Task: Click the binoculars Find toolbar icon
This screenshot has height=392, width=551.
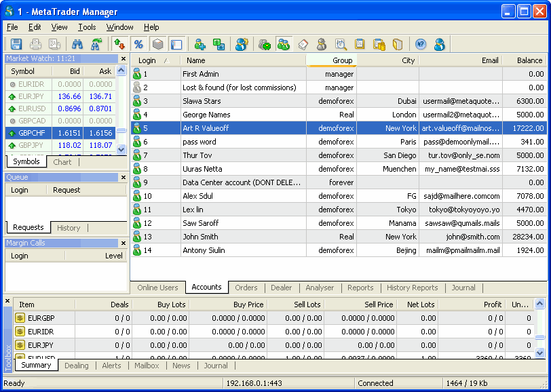Action: tap(77, 45)
